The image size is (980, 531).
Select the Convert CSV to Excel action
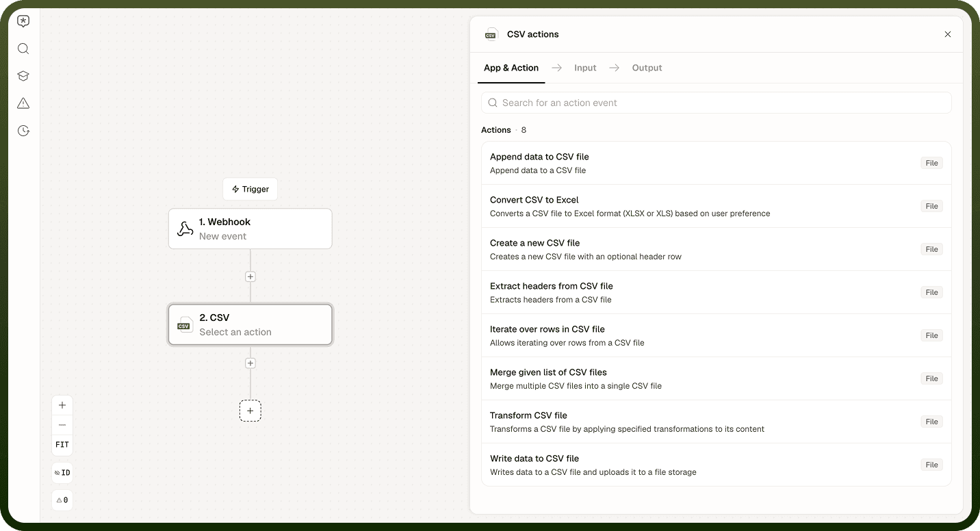(717, 206)
